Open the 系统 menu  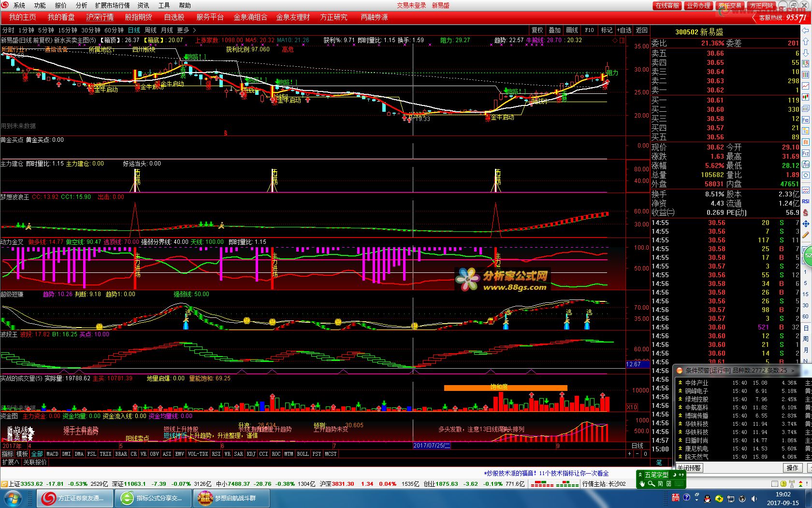point(19,5)
